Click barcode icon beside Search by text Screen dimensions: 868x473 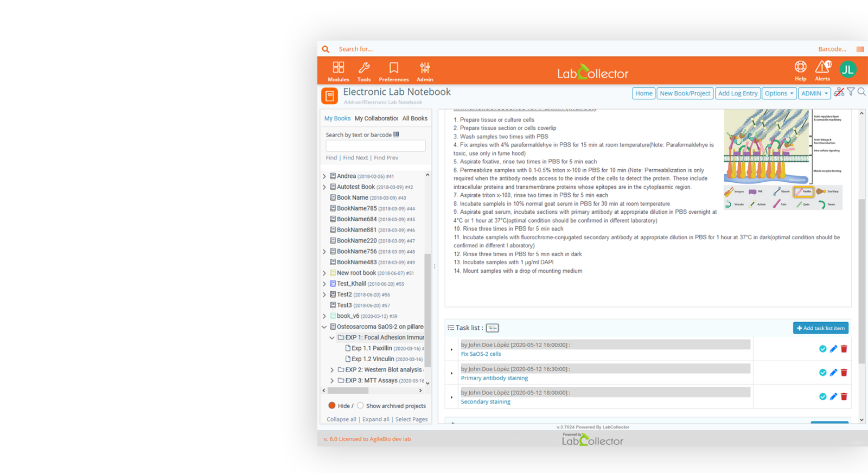tap(396, 135)
